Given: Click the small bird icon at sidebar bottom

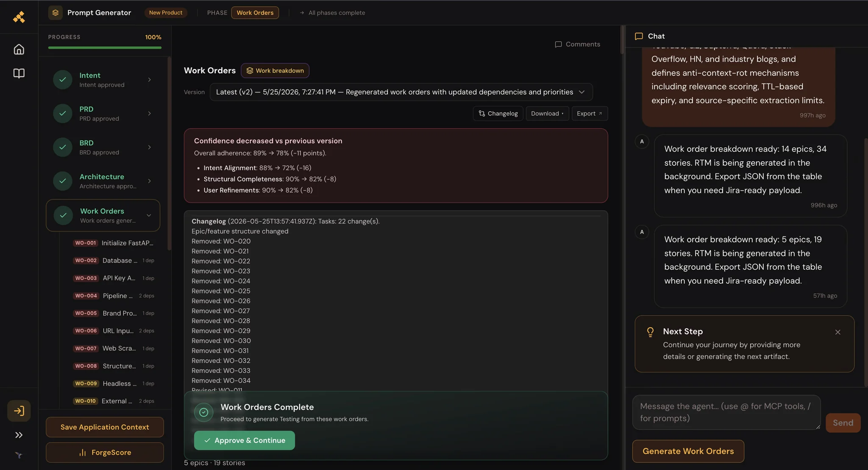Looking at the screenshot, I should 19,455.
